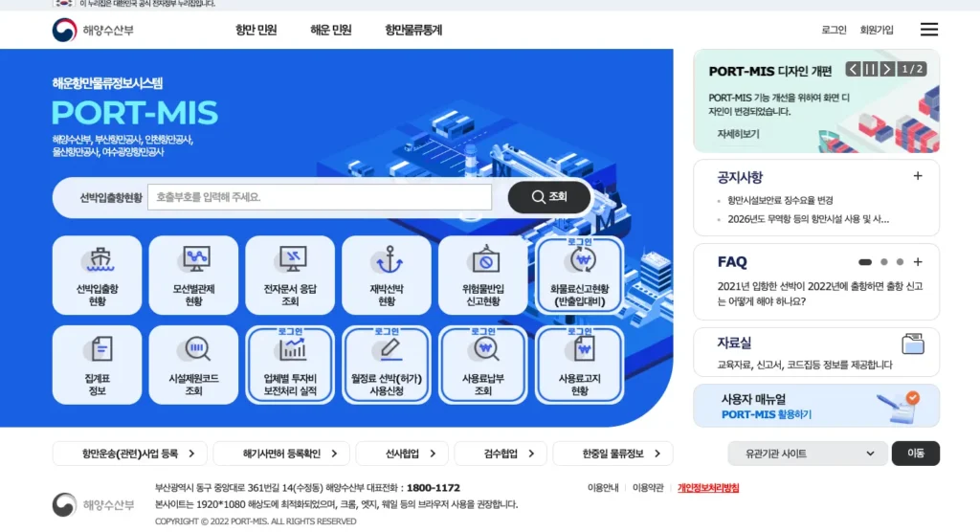
Task: Click the footer 해양수산부 logo
Action: point(93,504)
